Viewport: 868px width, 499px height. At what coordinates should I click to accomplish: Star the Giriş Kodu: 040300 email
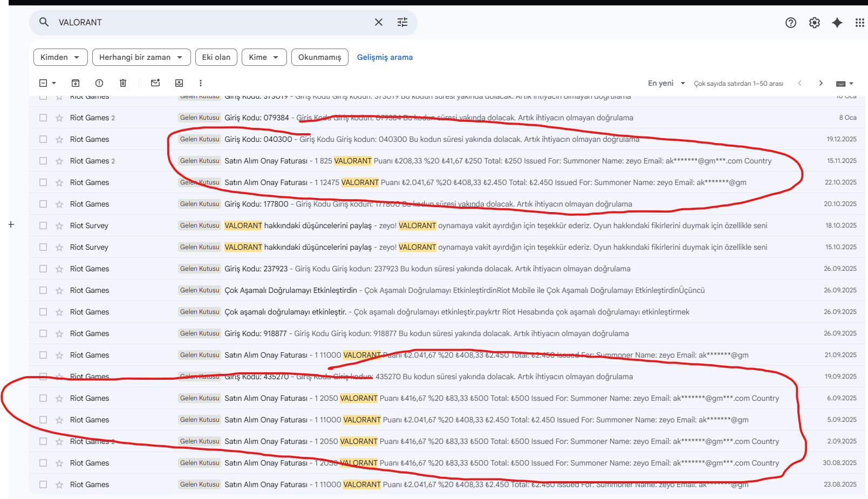point(59,139)
